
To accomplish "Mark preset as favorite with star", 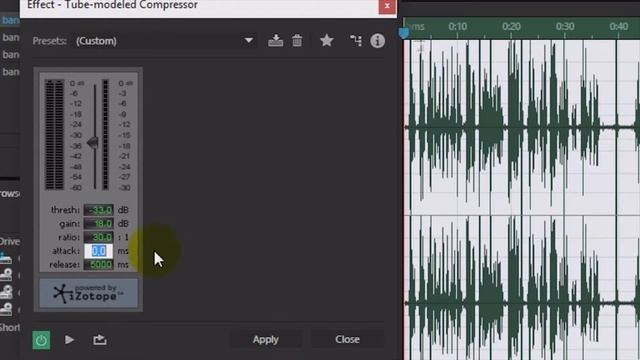I will click(327, 40).
